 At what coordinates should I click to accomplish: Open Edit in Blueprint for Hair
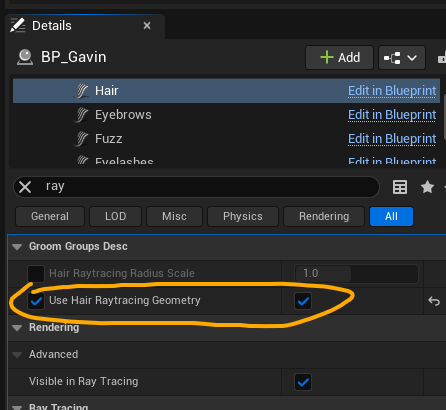[392, 91]
